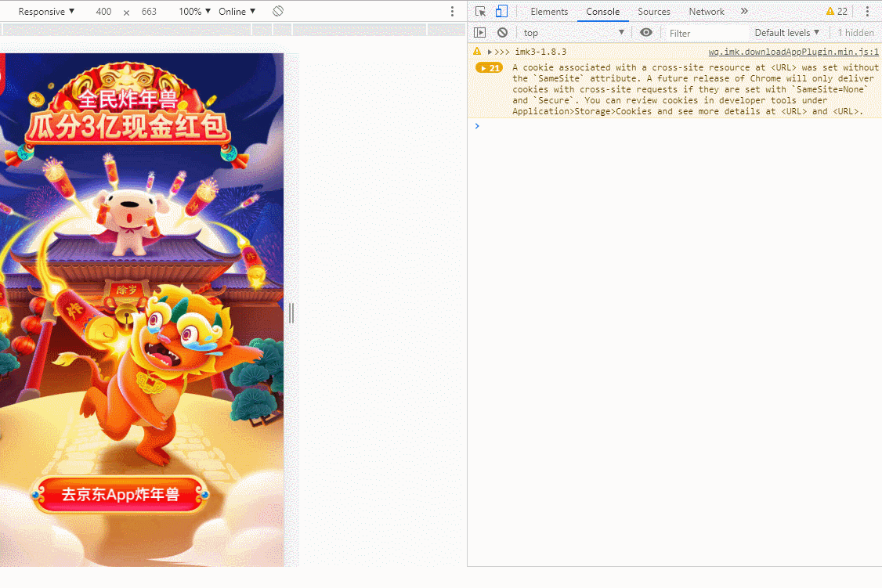Open the top JavaScript context selector
The image size is (882, 588).
point(574,33)
